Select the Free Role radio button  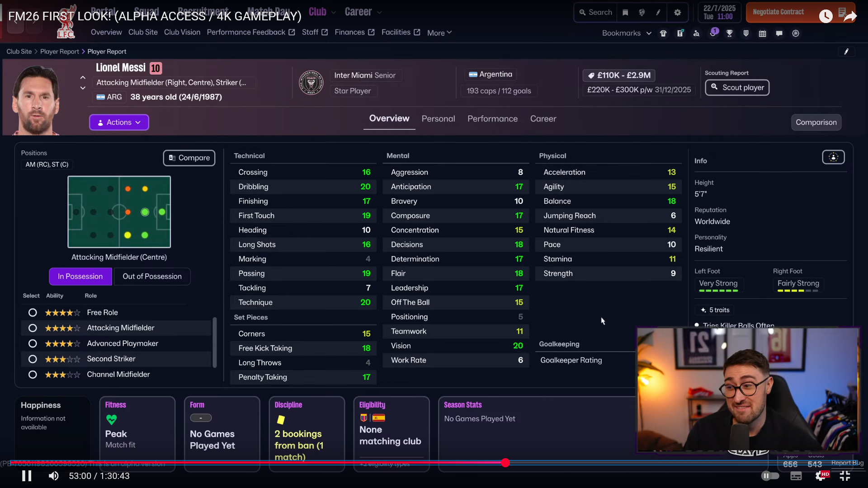(x=33, y=313)
